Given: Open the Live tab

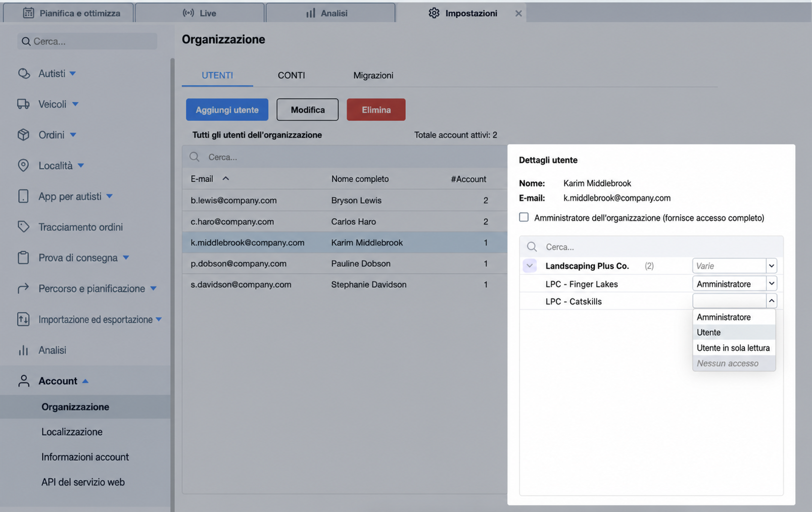Looking at the screenshot, I should [x=200, y=13].
